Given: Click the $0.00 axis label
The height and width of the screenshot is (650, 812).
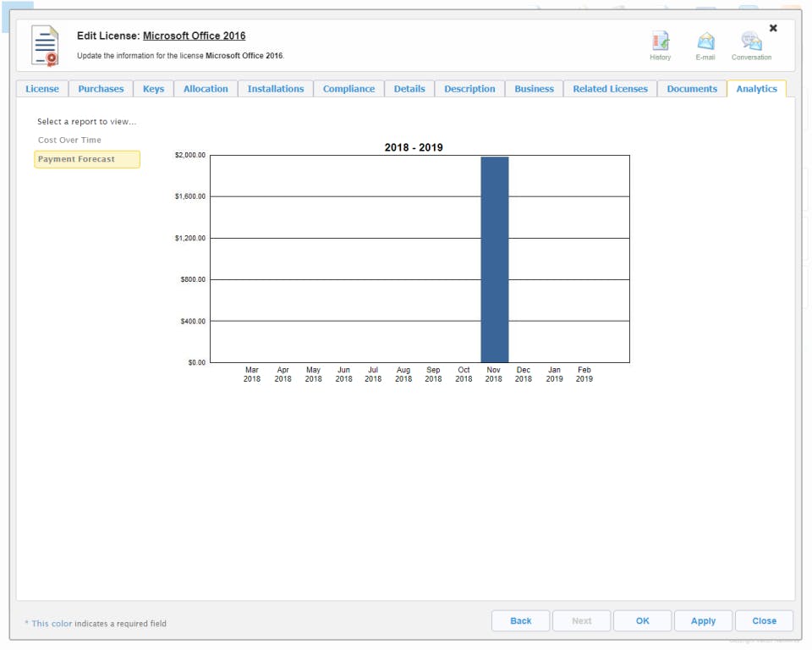Looking at the screenshot, I should (x=197, y=362).
